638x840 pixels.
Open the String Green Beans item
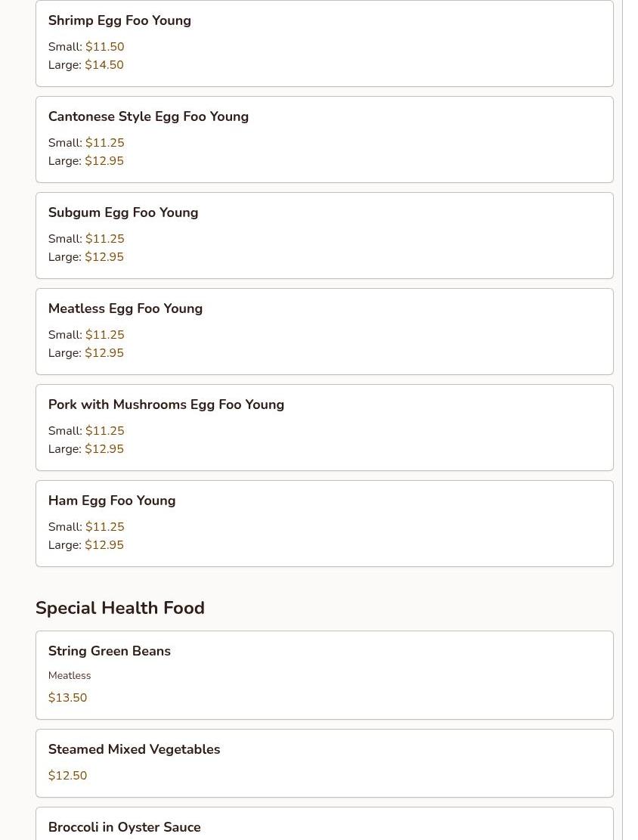pyautogui.click(x=110, y=651)
